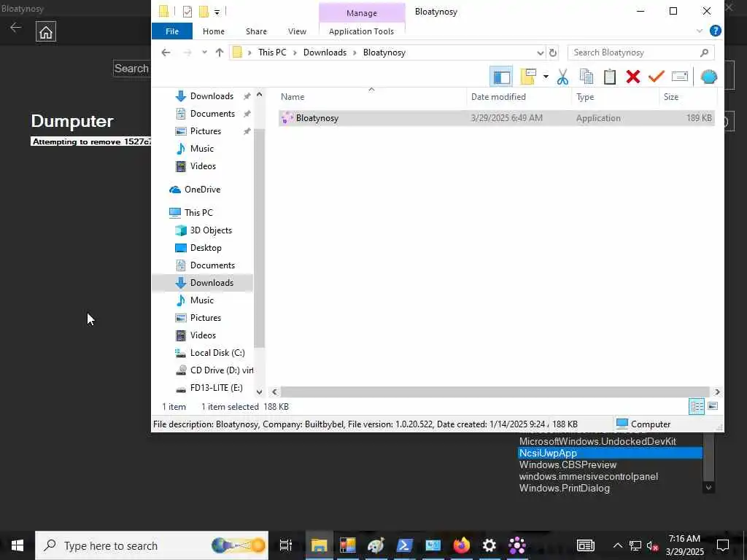Open the folder options toolbar icon
The height and width of the screenshot is (560, 747).
pyautogui.click(x=529, y=77)
